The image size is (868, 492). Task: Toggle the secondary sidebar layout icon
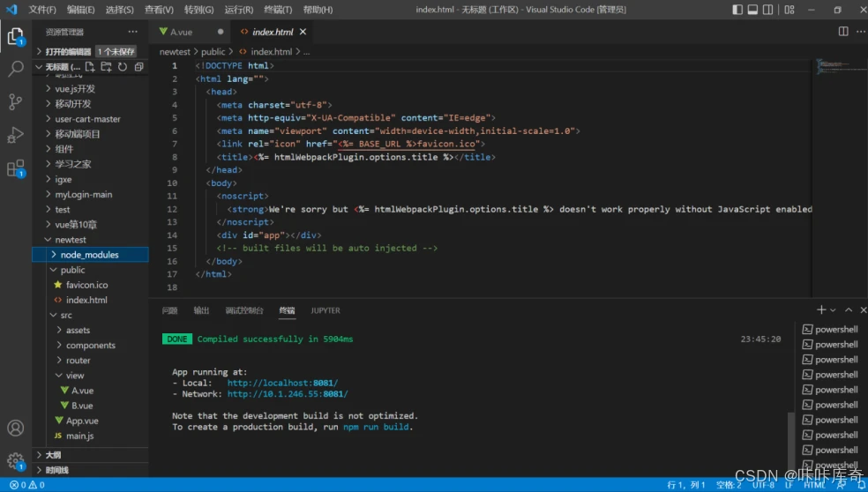767,10
